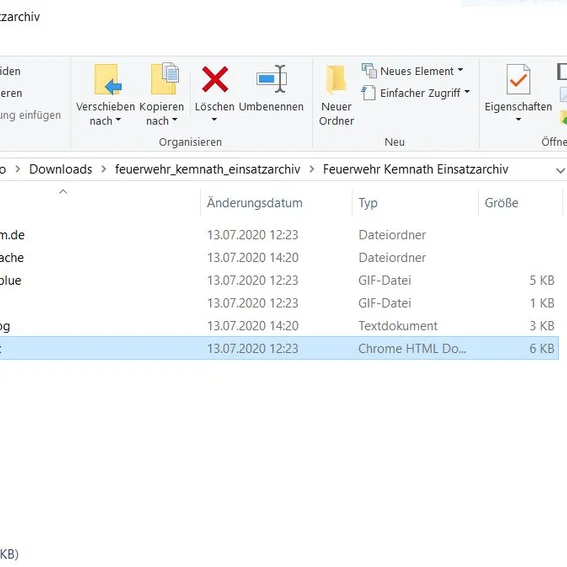Select the 5 KB GIF-Datei row
Image resolution: width=567 pixels, height=567 pixels.
pyautogui.click(x=279, y=280)
